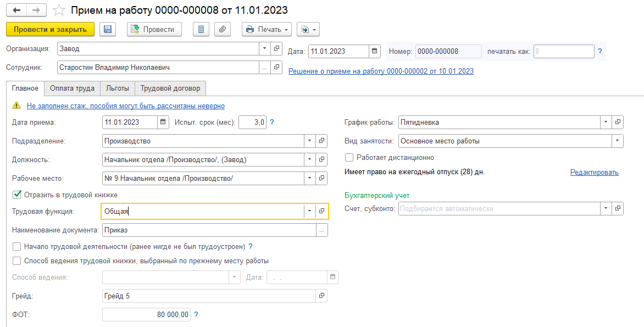Go back with the left arrow
Viewport: 644px width, 327px height.
coord(16,10)
